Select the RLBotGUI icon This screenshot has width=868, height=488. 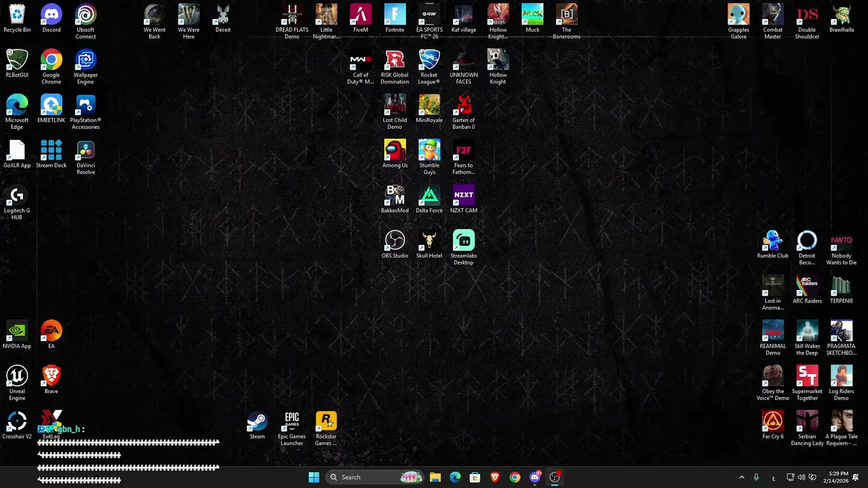pyautogui.click(x=17, y=64)
